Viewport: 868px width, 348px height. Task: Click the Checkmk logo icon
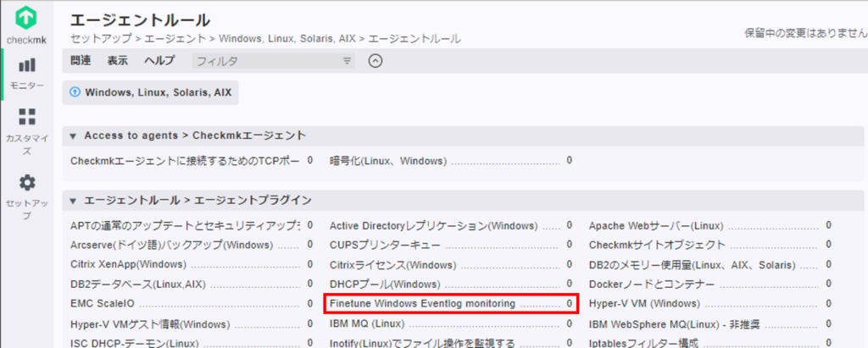tap(26, 19)
